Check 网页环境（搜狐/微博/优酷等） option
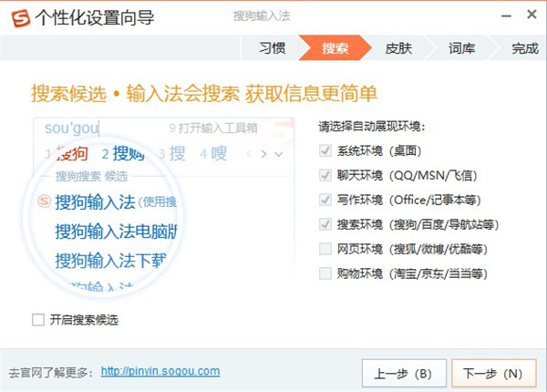Image resolution: width=547 pixels, height=392 pixels. point(325,248)
